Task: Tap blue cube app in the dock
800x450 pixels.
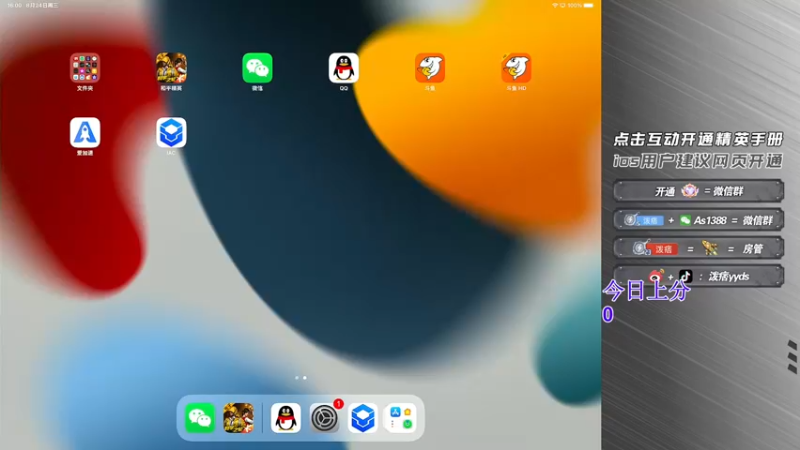Action: (x=363, y=418)
